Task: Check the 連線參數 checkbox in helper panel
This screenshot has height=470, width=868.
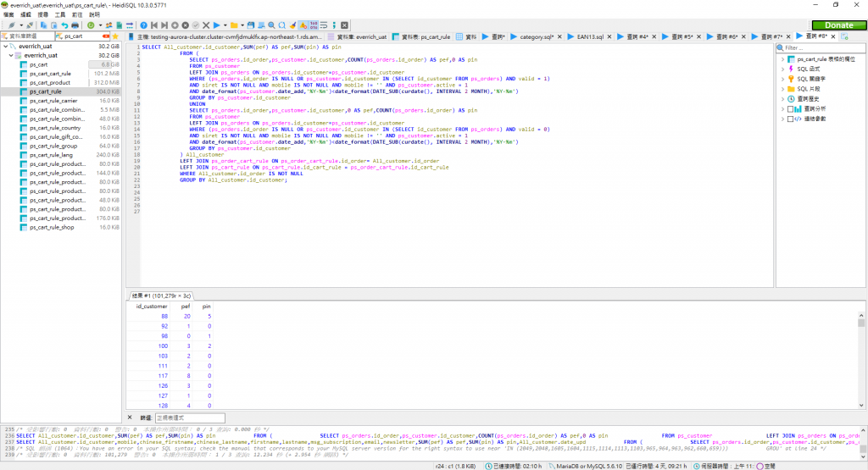Action: (x=791, y=119)
